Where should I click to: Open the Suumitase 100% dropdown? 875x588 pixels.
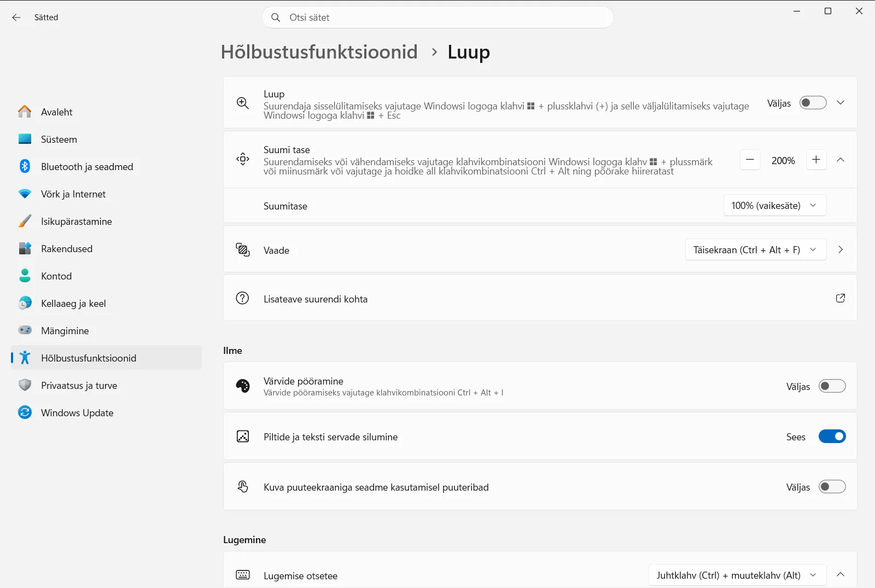click(775, 205)
